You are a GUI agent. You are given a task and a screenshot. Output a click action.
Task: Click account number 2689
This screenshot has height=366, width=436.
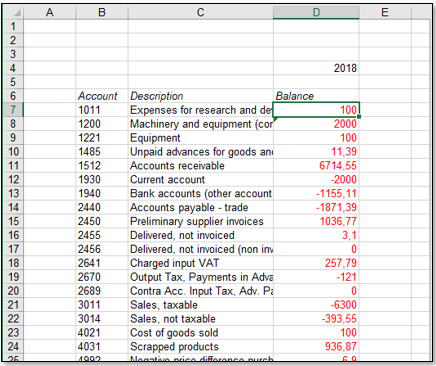(x=102, y=291)
